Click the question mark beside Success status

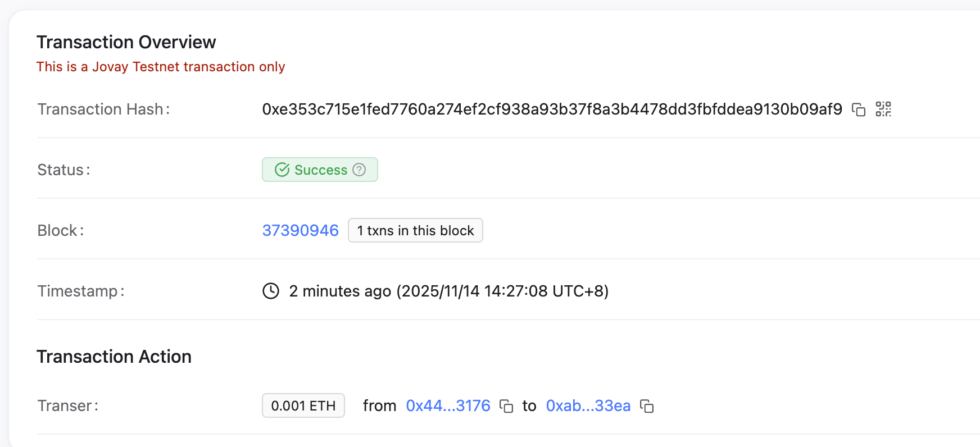(359, 170)
